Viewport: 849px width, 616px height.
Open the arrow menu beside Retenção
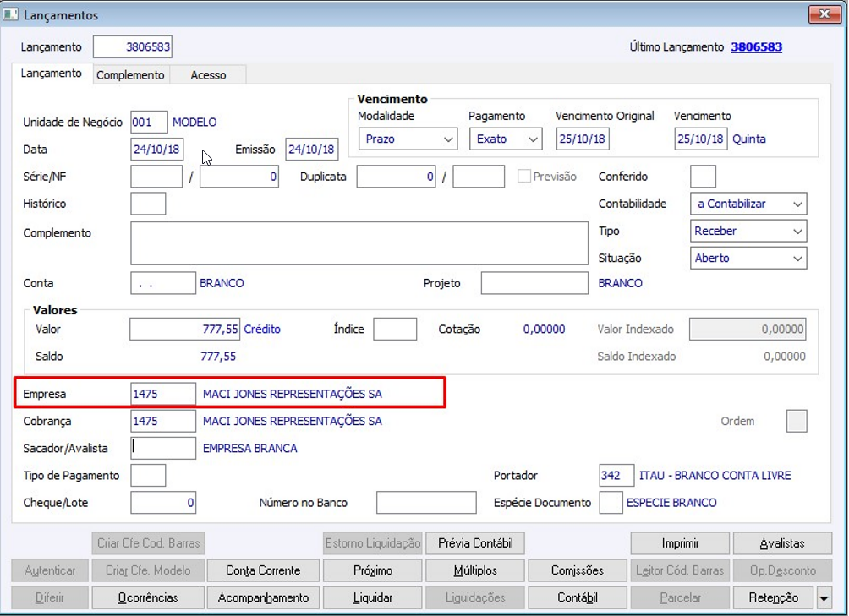point(824,598)
